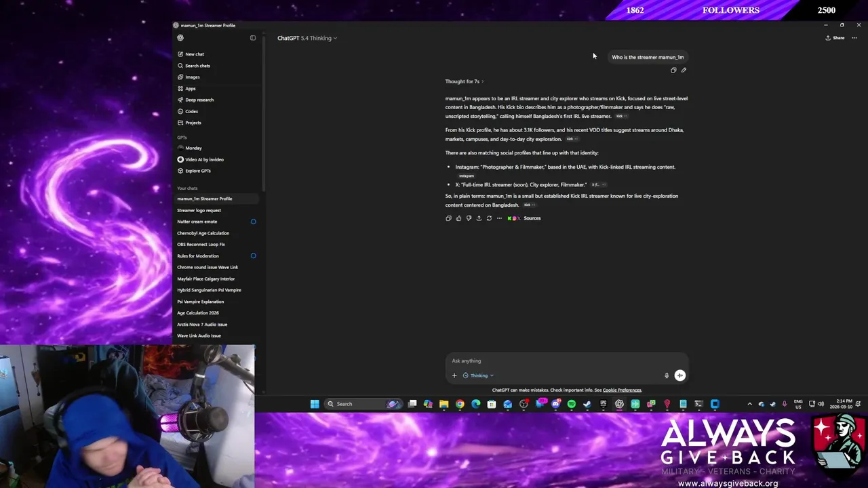
Task: Click the taskbar Search box
Action: click(364, 404)
